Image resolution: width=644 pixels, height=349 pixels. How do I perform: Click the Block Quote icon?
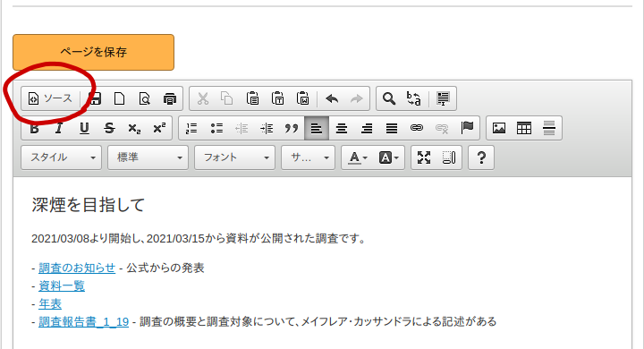[292, 128]
